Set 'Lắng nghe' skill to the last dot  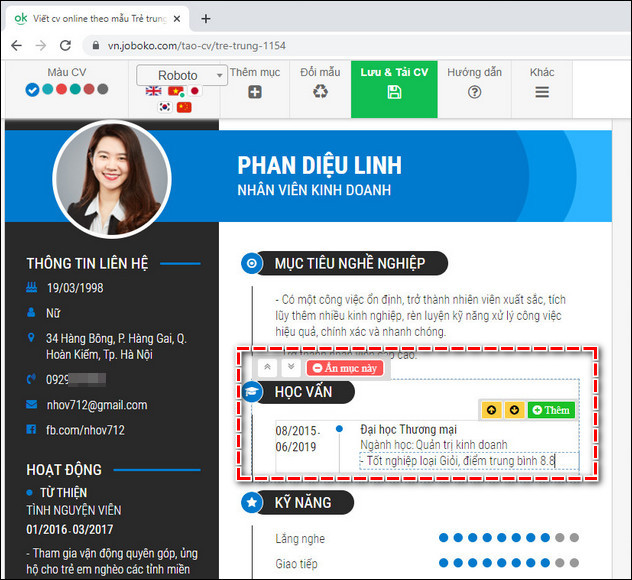tap(574, 537)
